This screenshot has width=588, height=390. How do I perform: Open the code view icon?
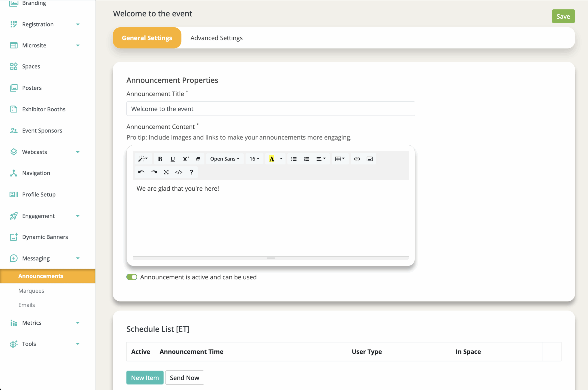click(x=179, y=172)
